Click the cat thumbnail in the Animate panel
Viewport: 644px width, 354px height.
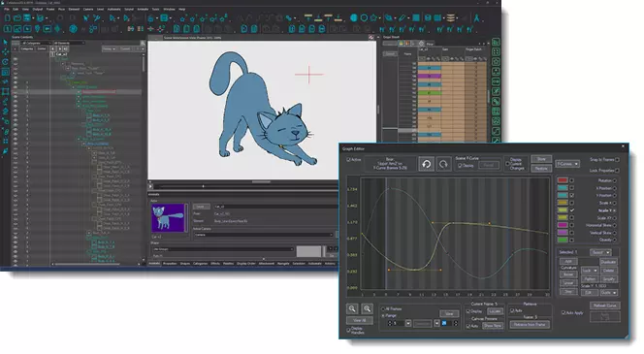tap(168, 217)
